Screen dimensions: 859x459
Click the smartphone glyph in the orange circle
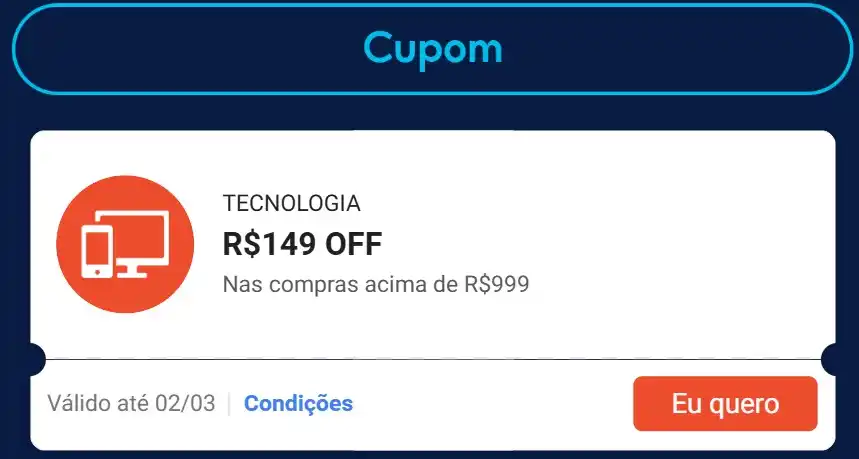97,252
